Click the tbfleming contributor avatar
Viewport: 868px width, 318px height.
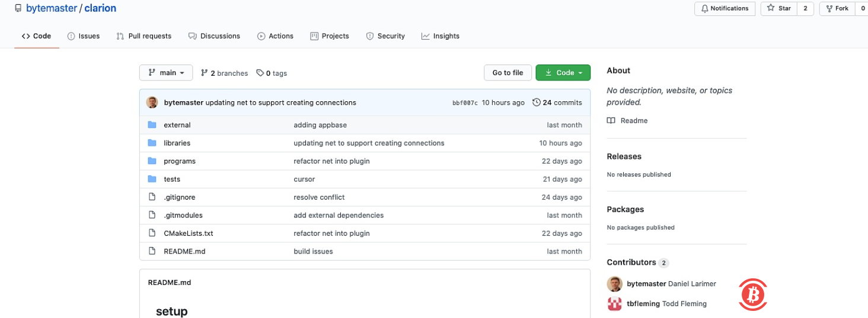[x=614, y=304]
